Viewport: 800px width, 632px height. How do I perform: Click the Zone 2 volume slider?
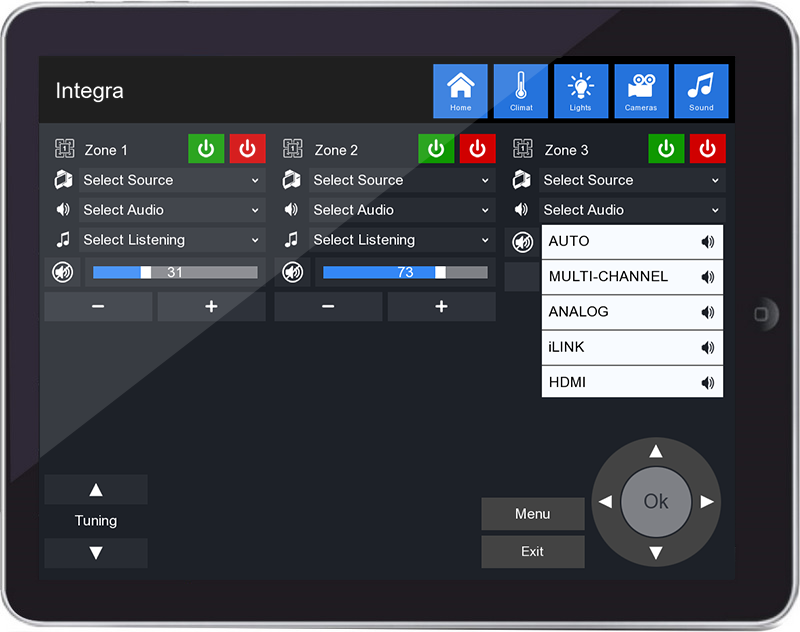(x=405, y=272)
